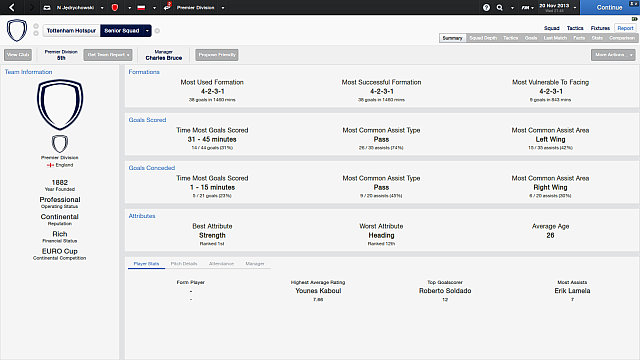Screen dimensions: 640x360
Task: Open the Formations section heading
Action: [x=144, y=72]
